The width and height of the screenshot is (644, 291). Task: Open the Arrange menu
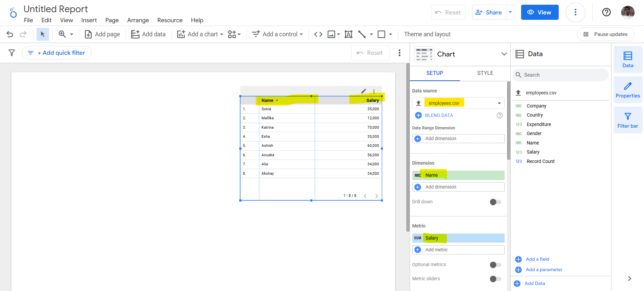point(138,20)
